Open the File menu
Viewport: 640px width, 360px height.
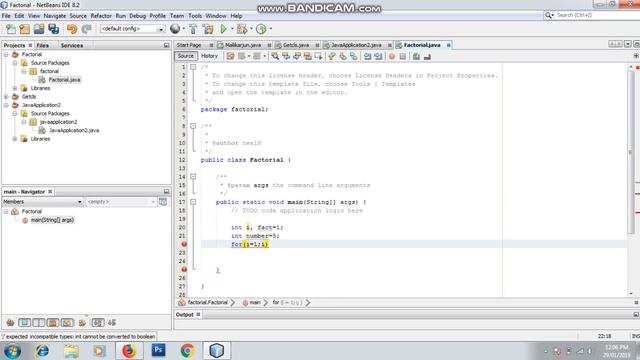coord(6,16)
